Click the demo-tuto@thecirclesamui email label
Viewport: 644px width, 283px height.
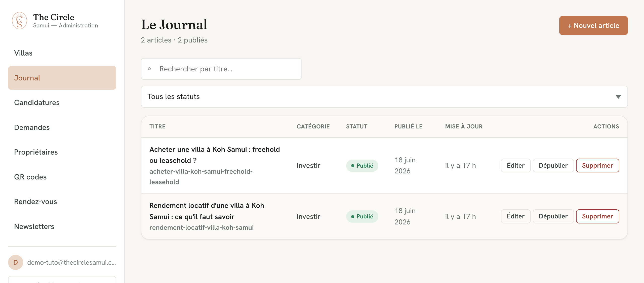pos(71,262)
